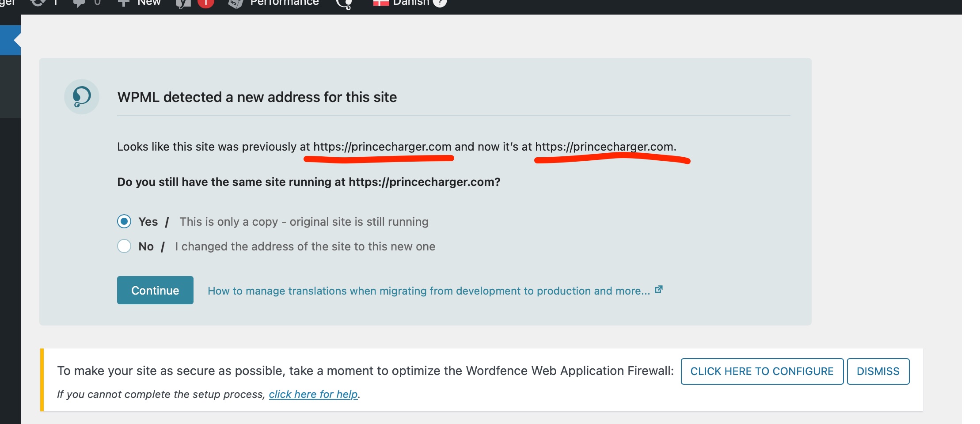
Task: Select the Yes radio option
Action: (124, 221)
